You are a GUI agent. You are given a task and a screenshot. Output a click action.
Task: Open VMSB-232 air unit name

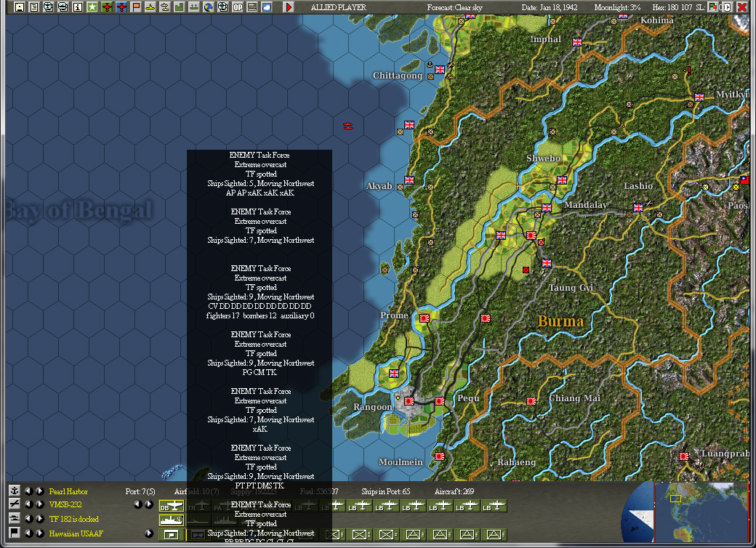click(65, 504)
